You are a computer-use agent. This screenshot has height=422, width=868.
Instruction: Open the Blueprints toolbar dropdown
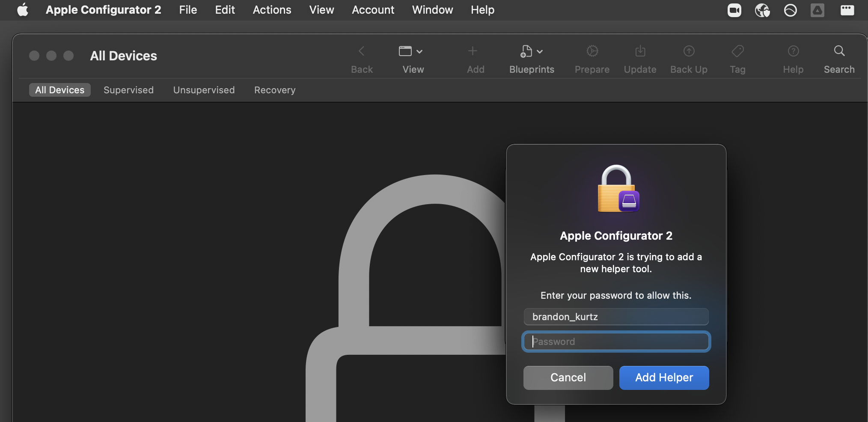[532, 51]
